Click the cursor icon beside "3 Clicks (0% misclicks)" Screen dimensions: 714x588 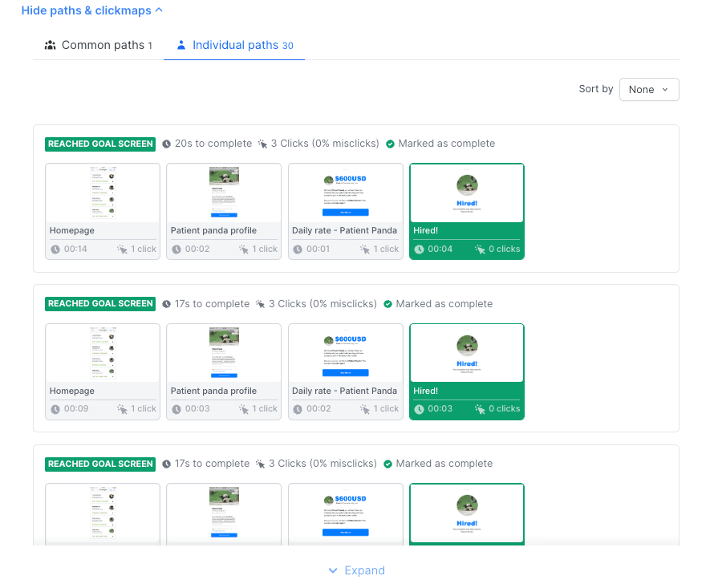point(261,144)
